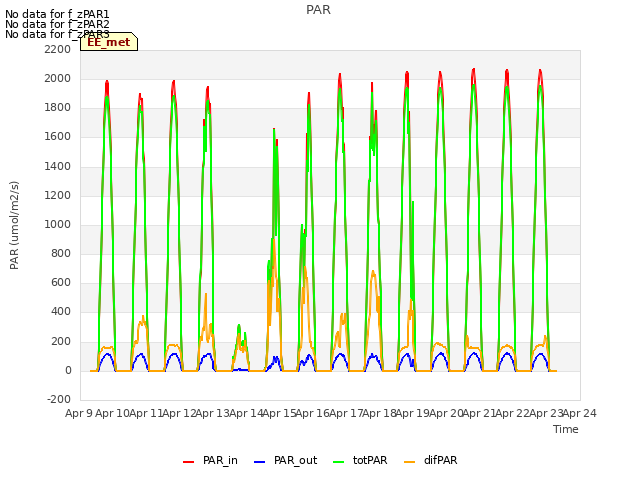Image resolution: width=640 pixels, height=480 pixels.
Task: Select the totPAR legend label
Action: tap(370, 460)
